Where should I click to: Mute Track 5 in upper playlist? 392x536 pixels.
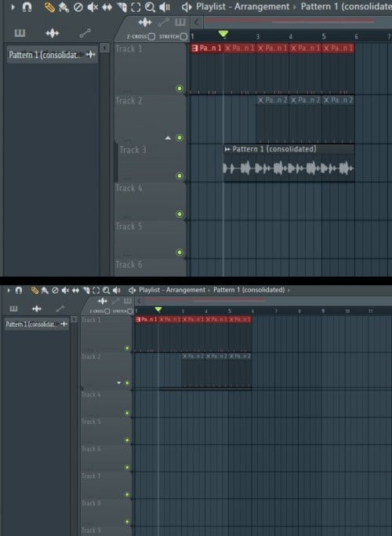180,252
